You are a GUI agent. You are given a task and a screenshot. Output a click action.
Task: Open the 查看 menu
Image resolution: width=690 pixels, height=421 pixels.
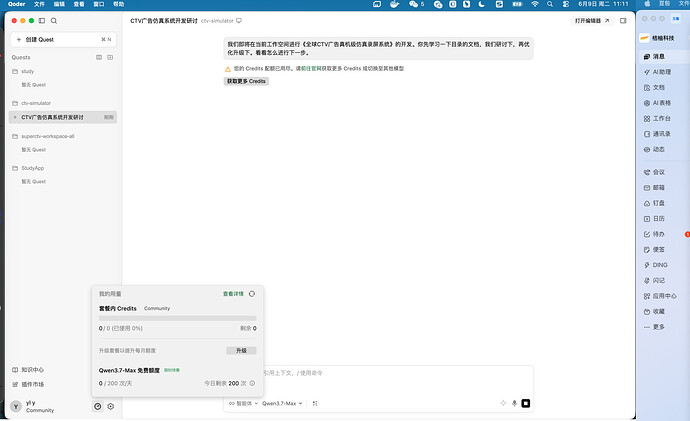click(x=79, y=4)
